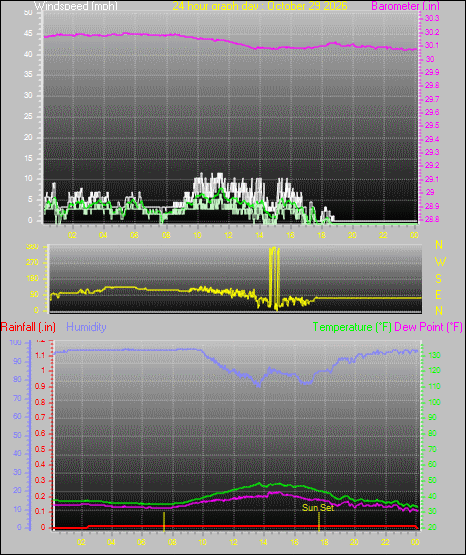Image resolution: width=466 pixels, height=555 pixels.
Task: Click the sunset vertical marker line
Action: tap(319, 521)
